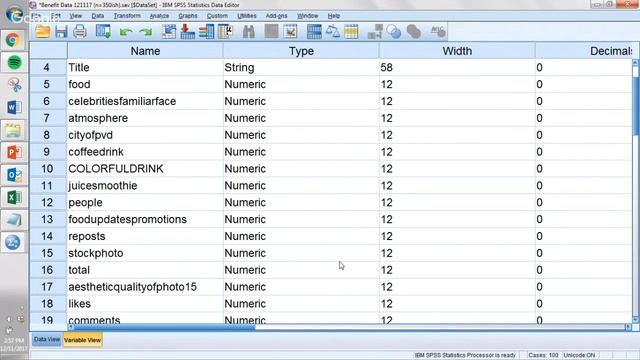
Task: Click the grey Insert cases icon
Action: coord(271,31)
